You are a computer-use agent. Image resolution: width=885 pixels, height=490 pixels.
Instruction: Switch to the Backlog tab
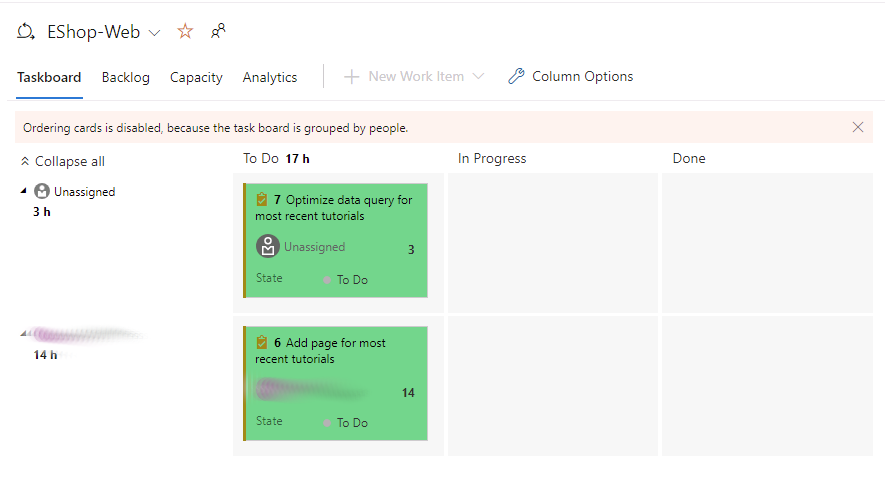(x=125, y=77)
